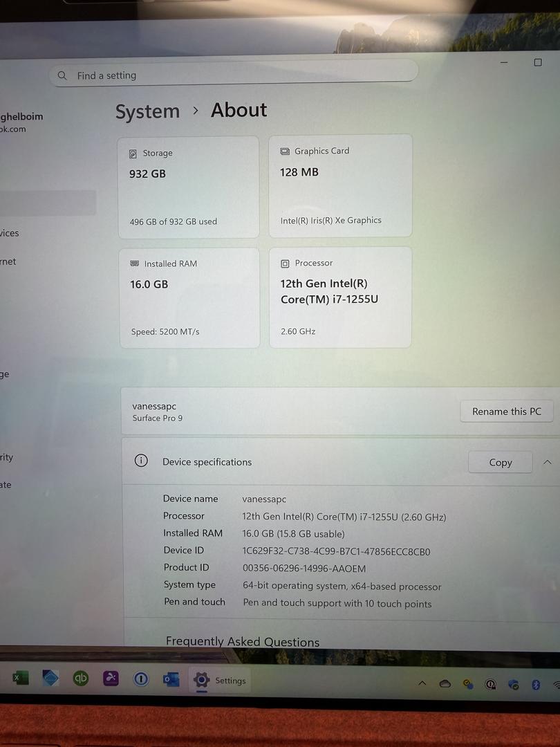This screenshot has width=560, height=747.
Task: Click the Device specifications info icon
Action: pos(141,461)
